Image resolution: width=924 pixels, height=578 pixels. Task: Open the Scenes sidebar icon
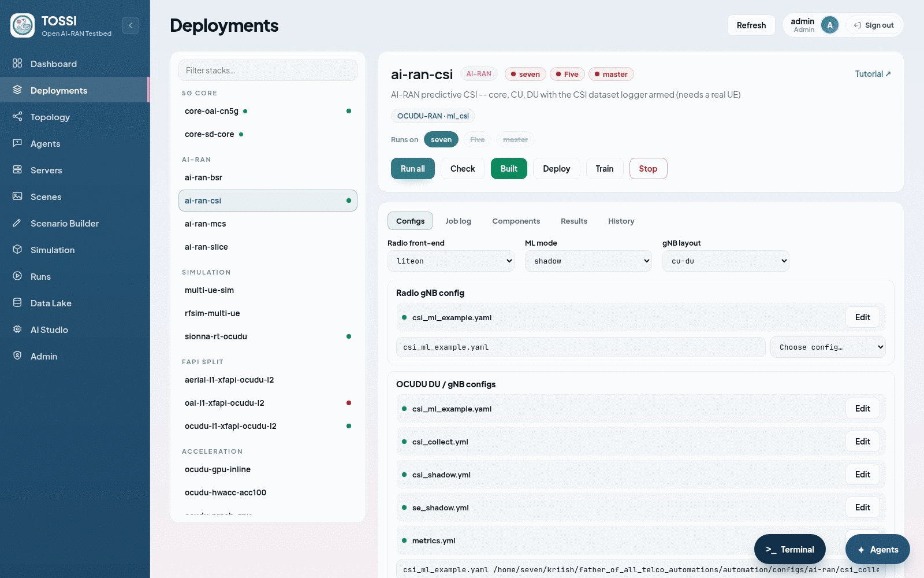pos(17,196)
